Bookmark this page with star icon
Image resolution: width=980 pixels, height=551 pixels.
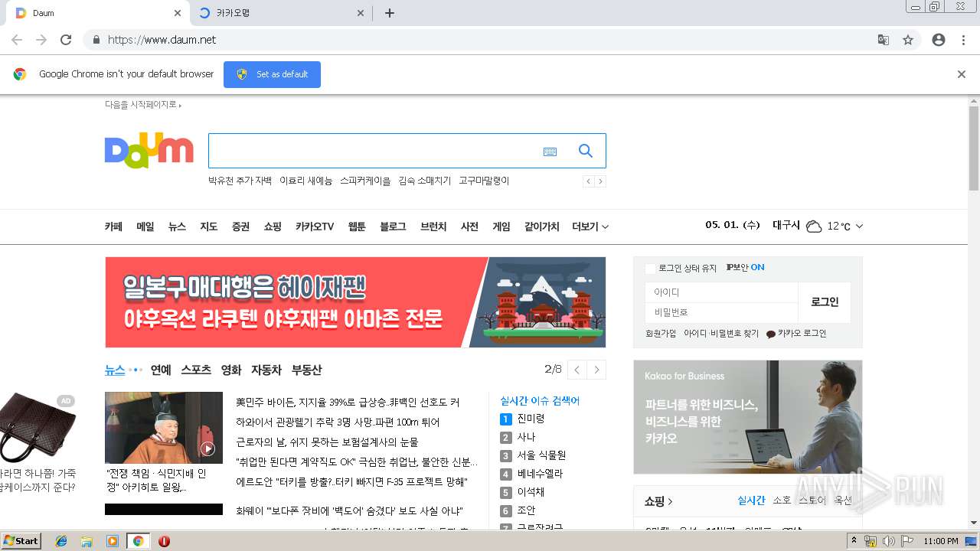pyautogui.click(x=908, y=40)
